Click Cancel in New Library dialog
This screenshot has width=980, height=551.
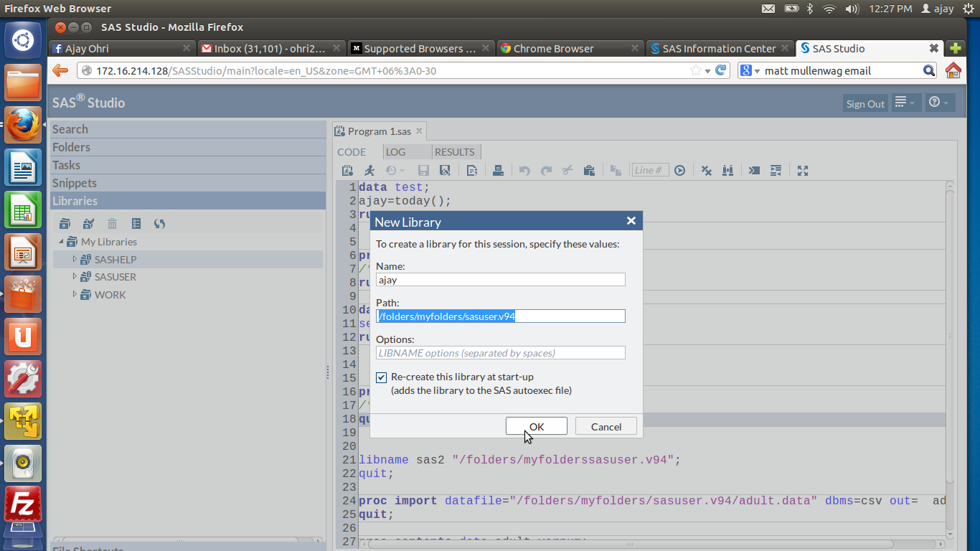pos(606,427)
